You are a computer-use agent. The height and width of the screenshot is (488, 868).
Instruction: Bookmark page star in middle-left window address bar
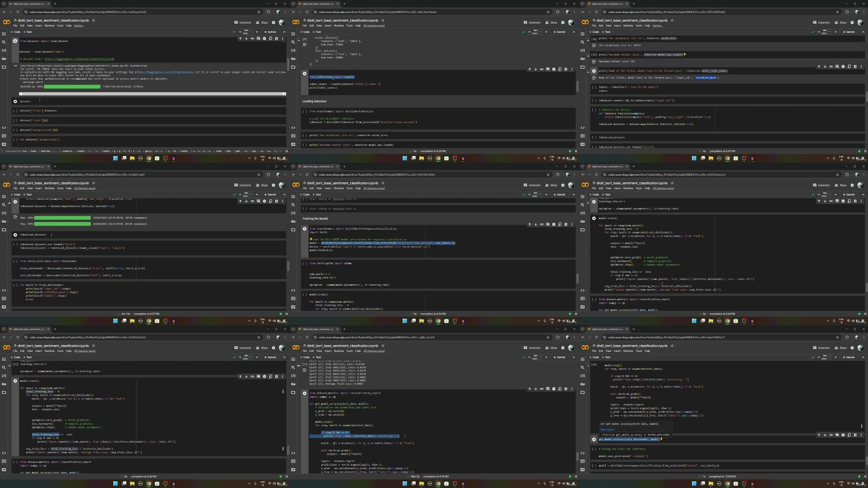coord(259,175)
